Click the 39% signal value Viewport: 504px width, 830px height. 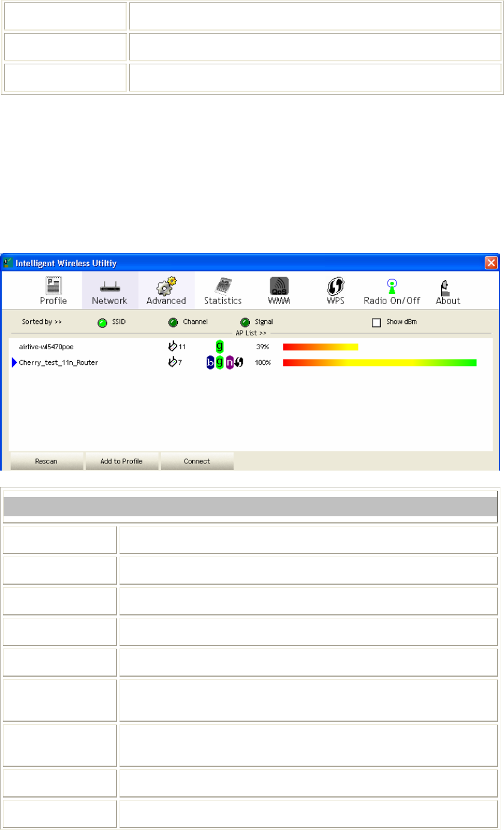coord(263,347)
